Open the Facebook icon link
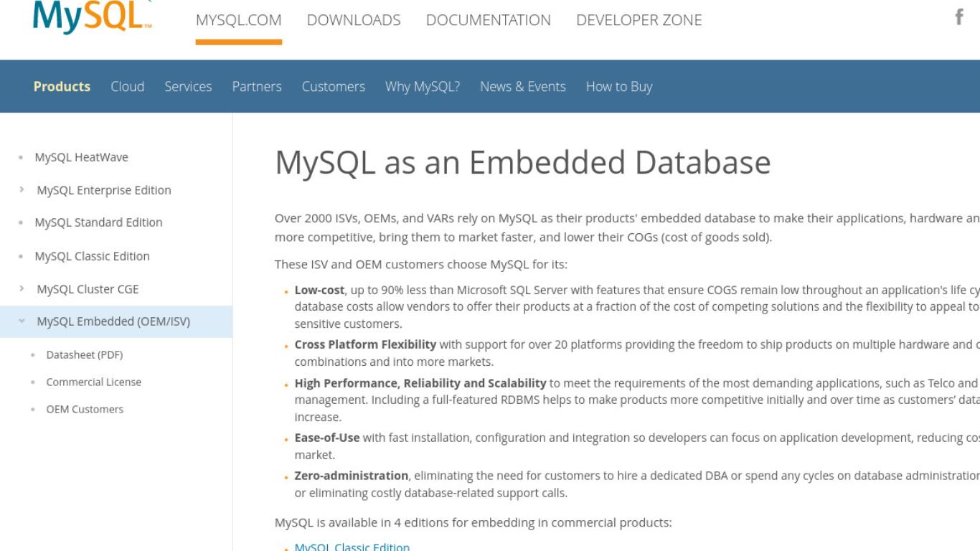 point(958,18)
